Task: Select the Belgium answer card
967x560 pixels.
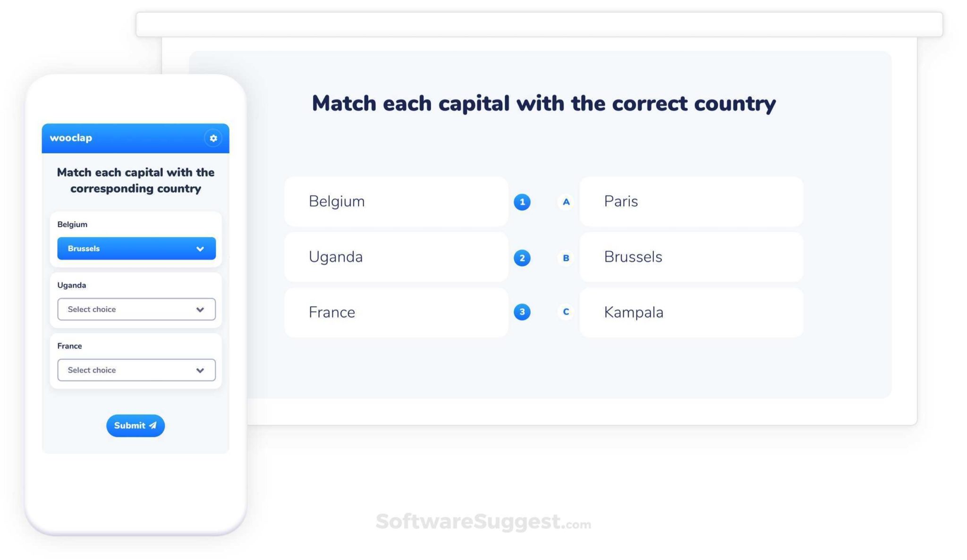Action: pyautogui.click(x=396, y=202)
